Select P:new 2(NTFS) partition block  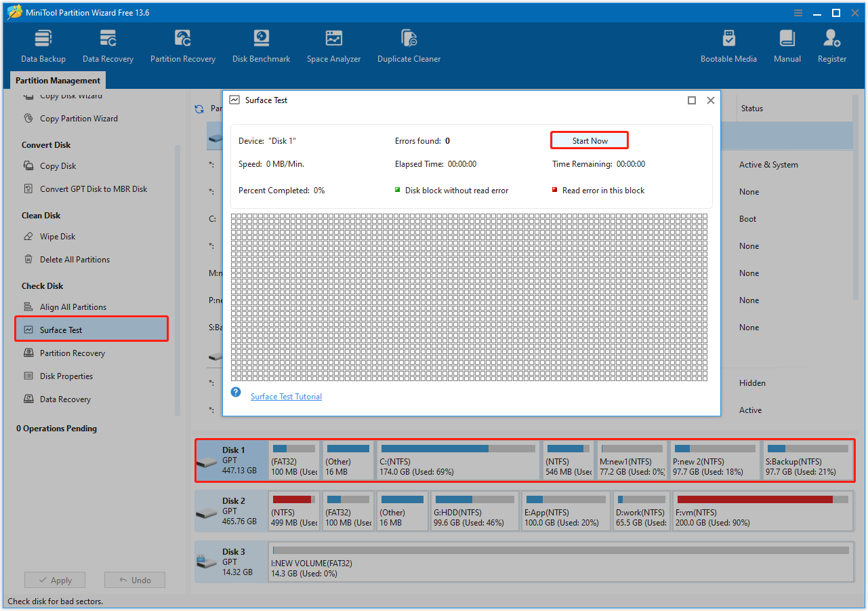coord(716,460)
